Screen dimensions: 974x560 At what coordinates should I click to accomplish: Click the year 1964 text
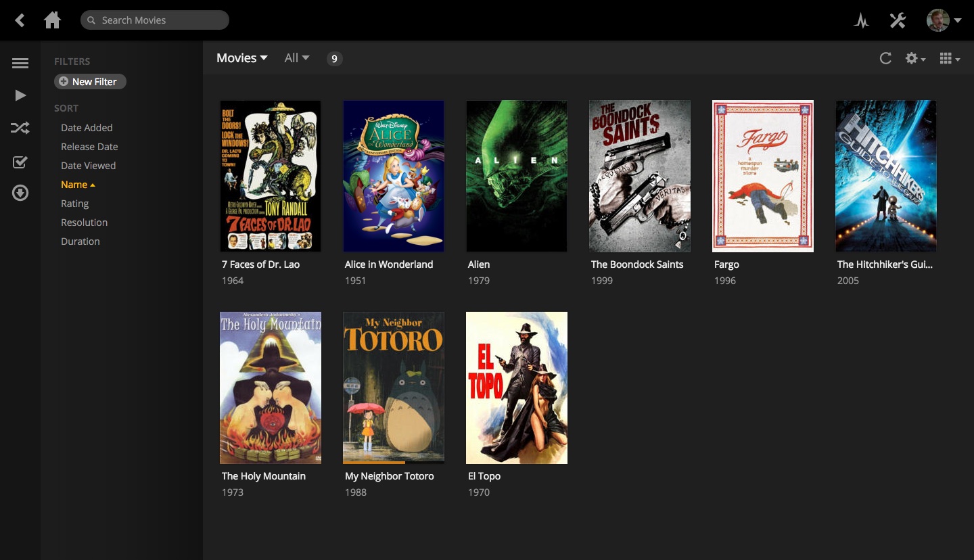coord(233,281)
